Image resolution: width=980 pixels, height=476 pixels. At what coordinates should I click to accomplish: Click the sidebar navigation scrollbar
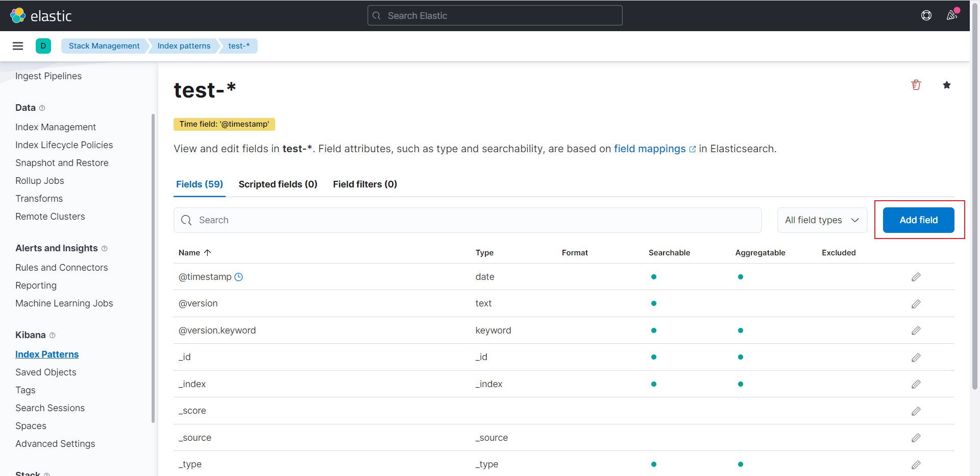pyautogui.click(x=153, y=268)
